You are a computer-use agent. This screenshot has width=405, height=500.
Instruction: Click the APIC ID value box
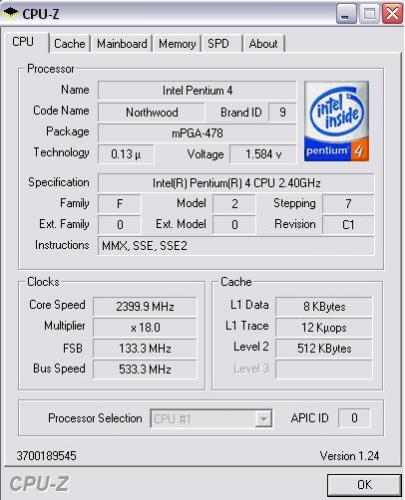tap(354, 418)
